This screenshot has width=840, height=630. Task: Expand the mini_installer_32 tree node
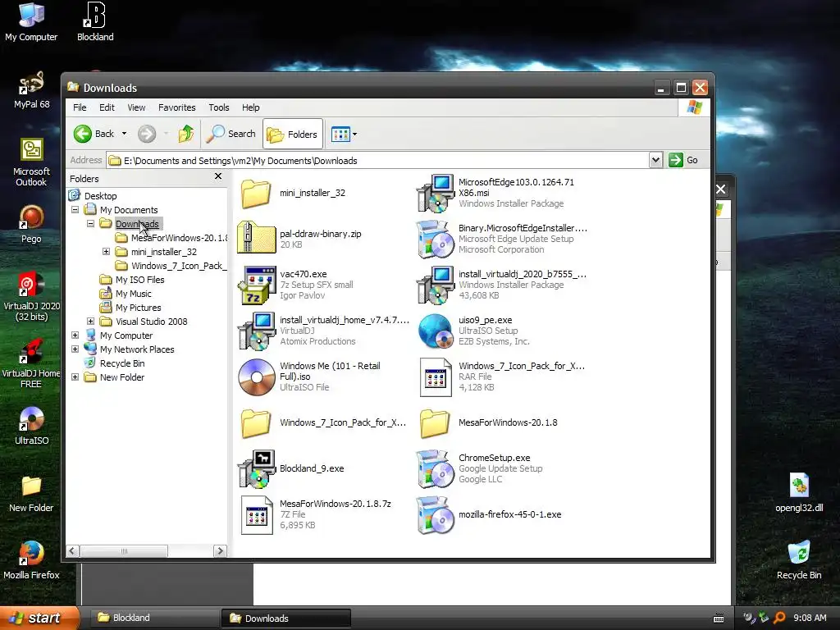pyautogui.click(x=106, y=252)
